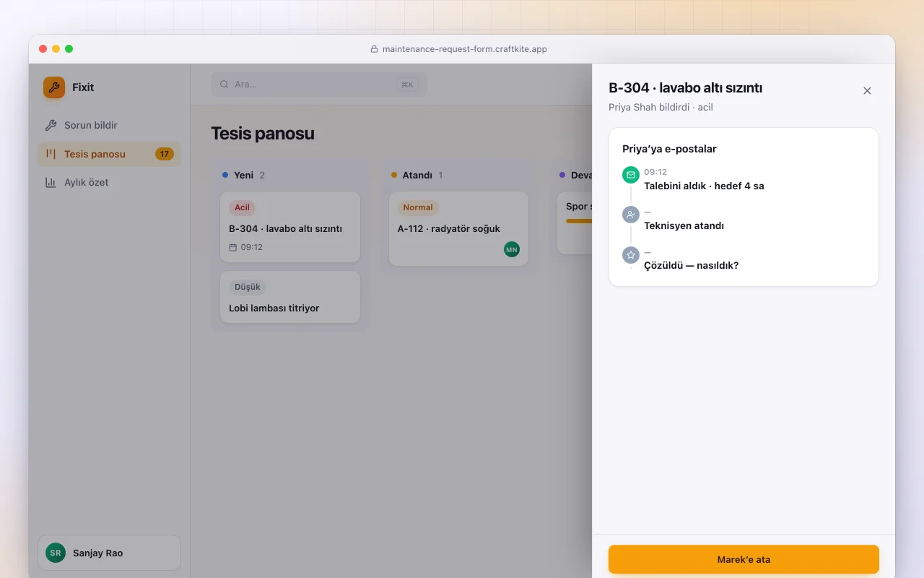Open the A-112 radyatör soğuk card
The width and height of the screenshot is (924, 578).
(x=458, y=228)
